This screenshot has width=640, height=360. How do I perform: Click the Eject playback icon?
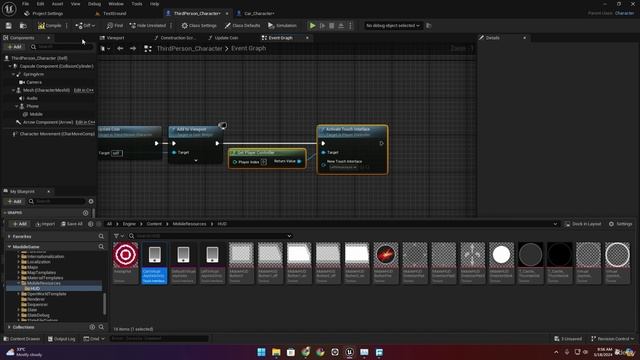pos(341,26)
